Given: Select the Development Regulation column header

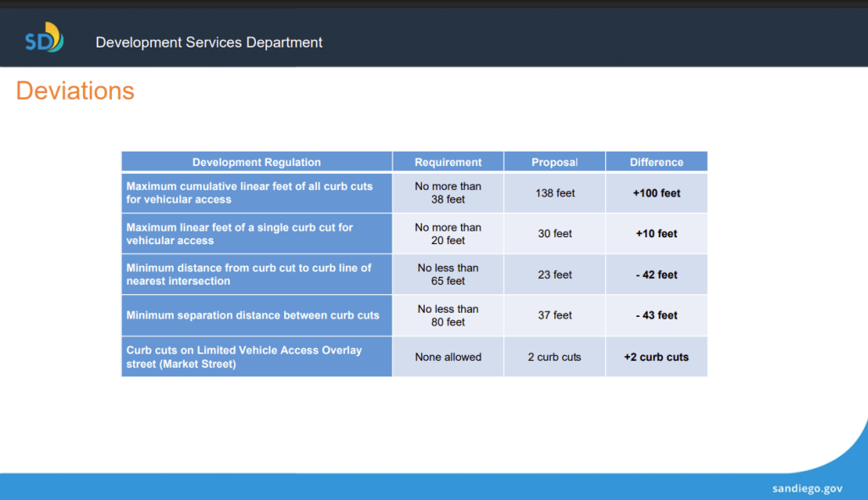Looking at the screenshot, I should [256, 162].
